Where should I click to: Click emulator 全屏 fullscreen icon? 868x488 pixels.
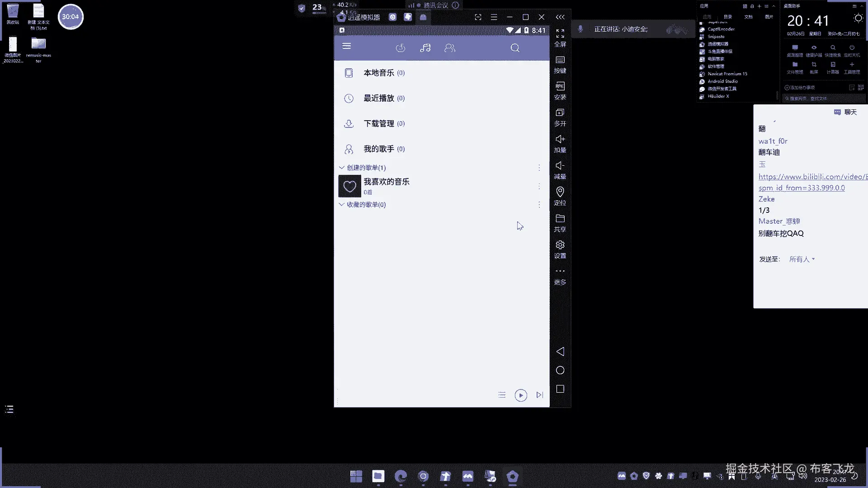point(560,37)
